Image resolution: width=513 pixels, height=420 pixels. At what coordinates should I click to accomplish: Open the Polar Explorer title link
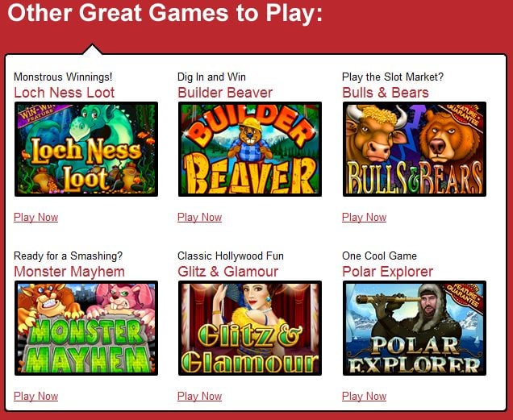point(388,272)
